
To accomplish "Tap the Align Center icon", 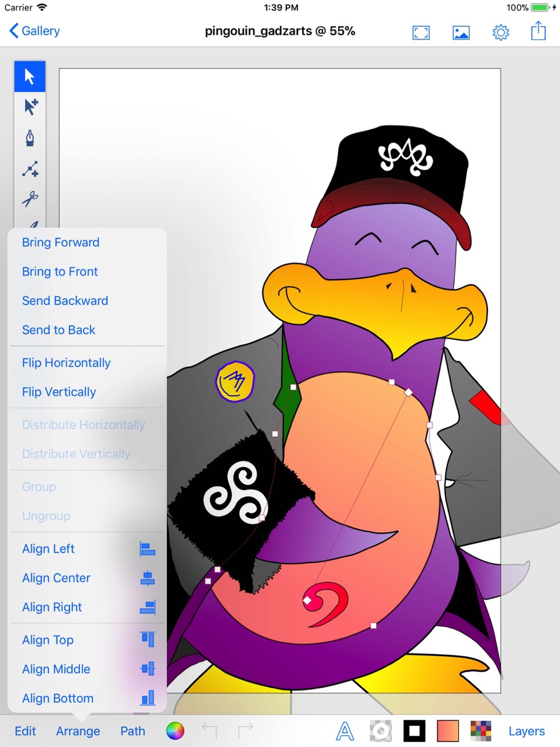I will (147, 578).
